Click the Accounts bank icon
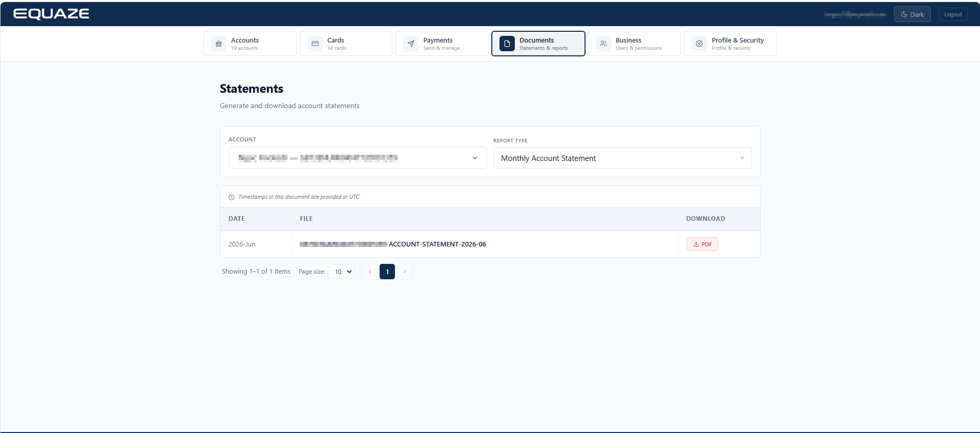The image size is (980, 433). tap(219, 44)
